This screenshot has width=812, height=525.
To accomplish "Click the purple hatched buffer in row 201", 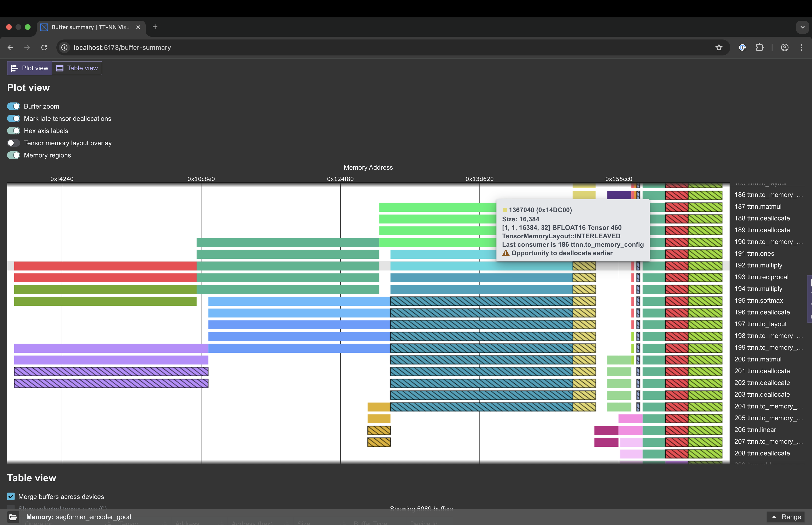I will click(x=111, y=371).
